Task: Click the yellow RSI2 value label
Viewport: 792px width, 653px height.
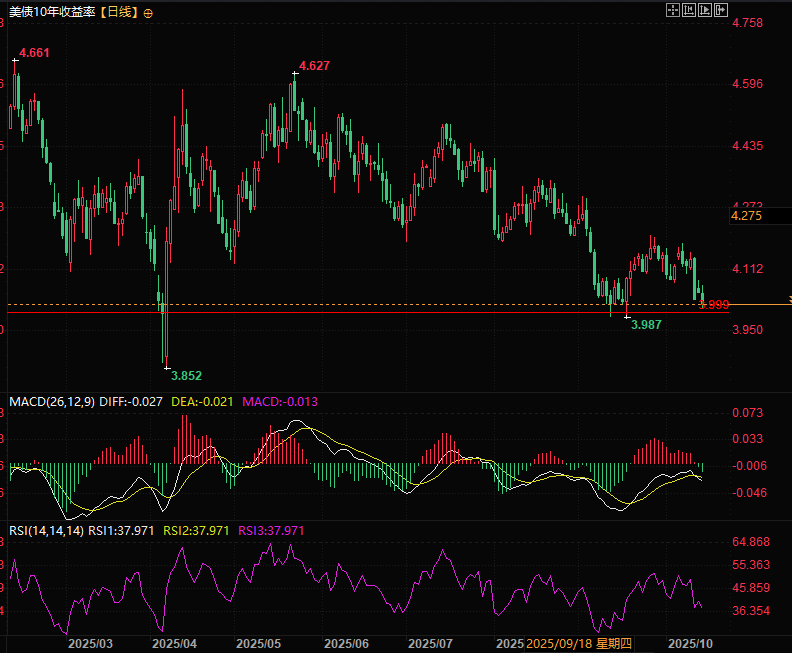Action: coord(198,530)
